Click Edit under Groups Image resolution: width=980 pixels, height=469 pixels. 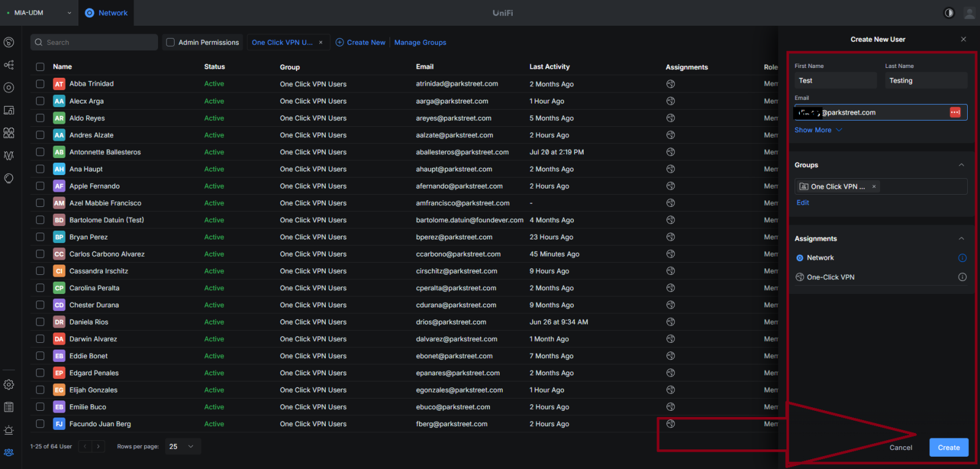802,203
